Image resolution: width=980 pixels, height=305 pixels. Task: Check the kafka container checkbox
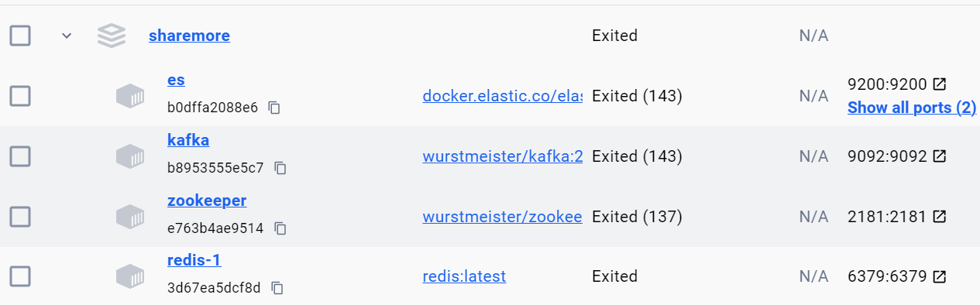click(x=19, y=156)
